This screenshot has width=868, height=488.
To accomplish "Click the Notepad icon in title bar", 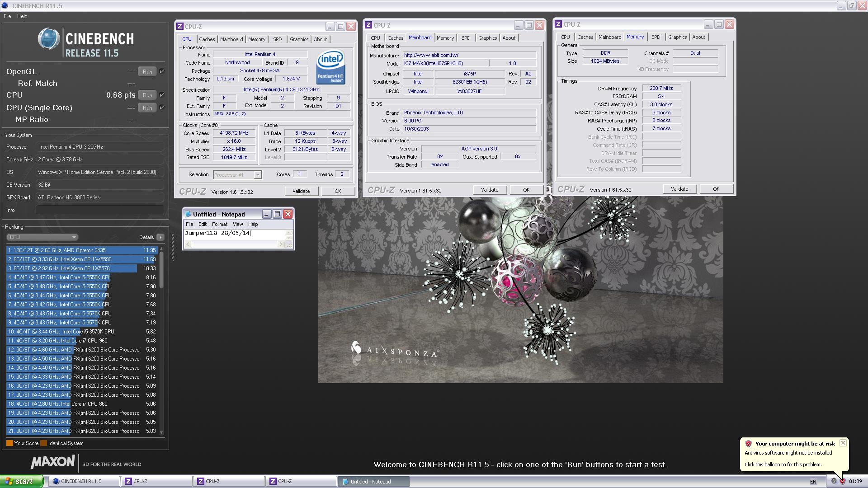I will coord(188,214).
